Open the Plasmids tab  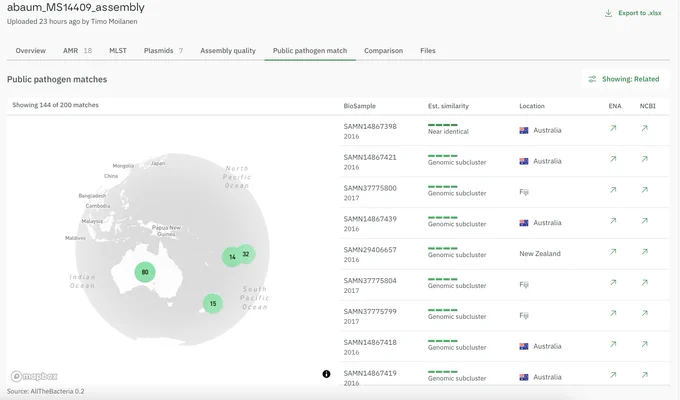tap(163, 51)
